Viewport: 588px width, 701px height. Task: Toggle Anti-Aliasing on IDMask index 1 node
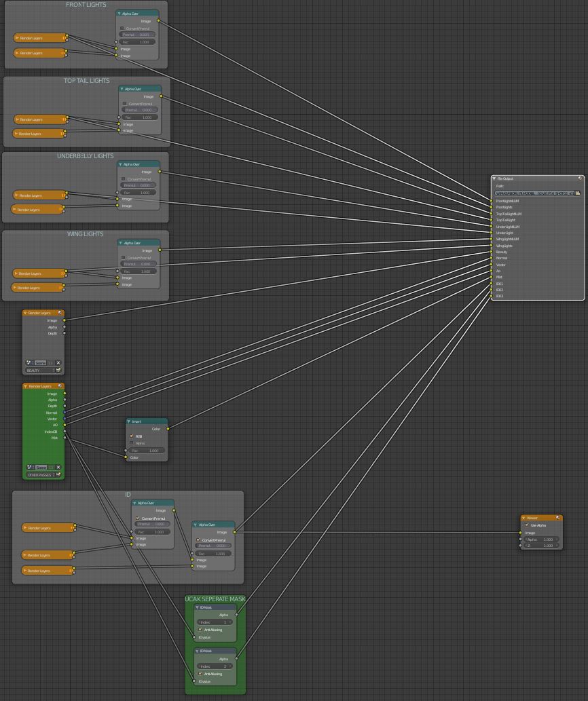click(200, 630)
